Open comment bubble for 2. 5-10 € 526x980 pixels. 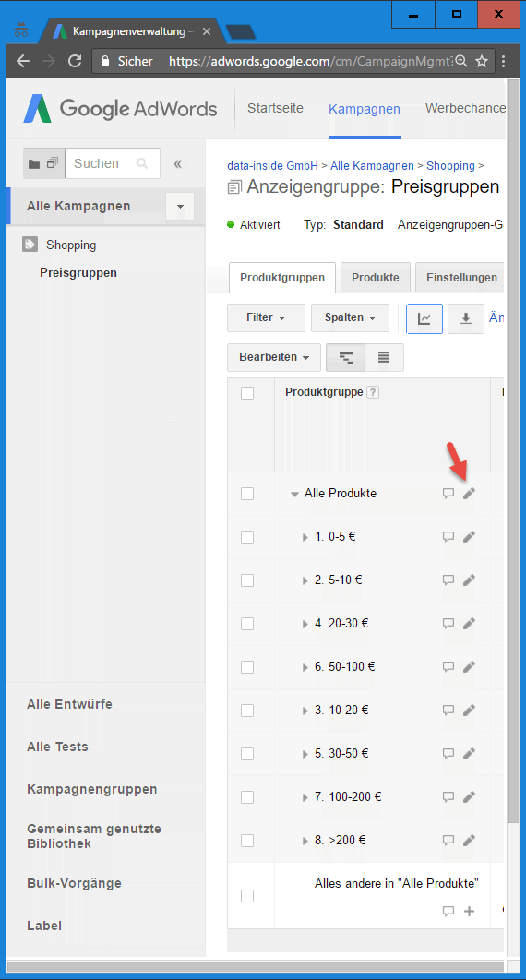(x=448, y=580)
